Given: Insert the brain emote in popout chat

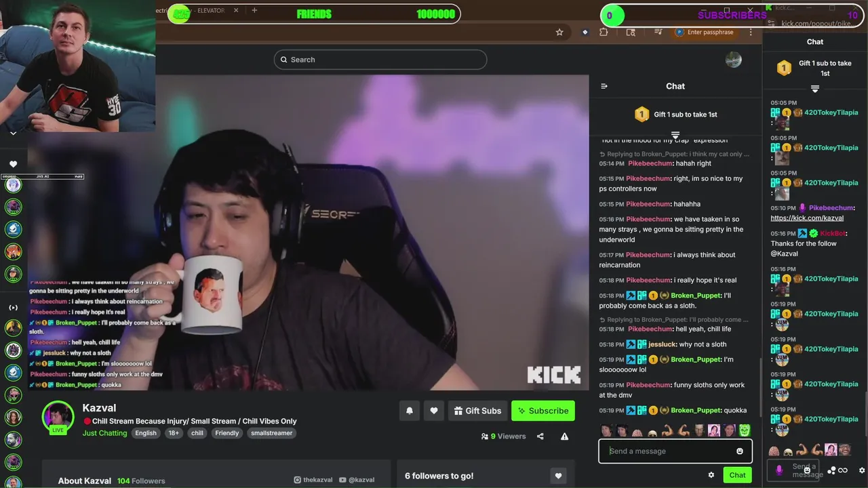Looking at the screenshot, I should 774,451.
